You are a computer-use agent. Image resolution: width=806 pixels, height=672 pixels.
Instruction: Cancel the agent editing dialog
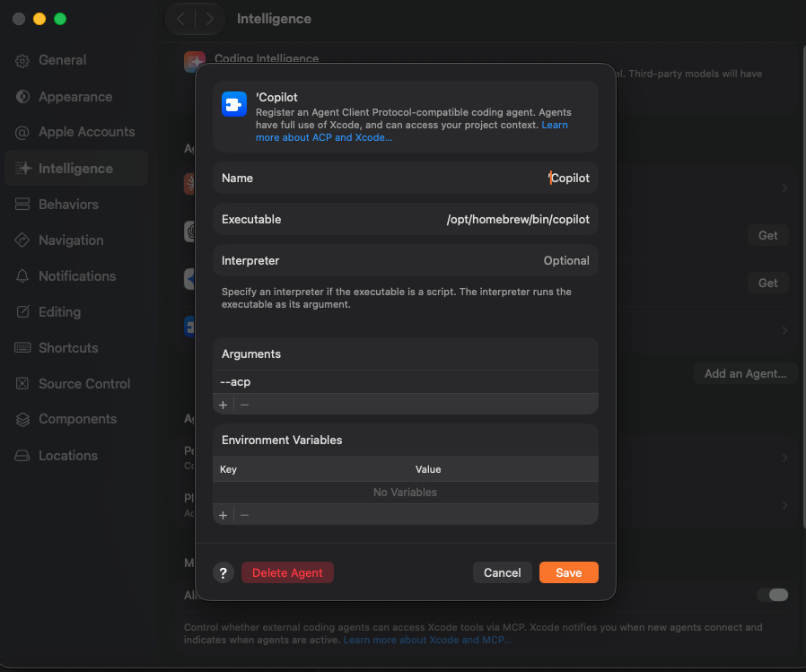503,572
